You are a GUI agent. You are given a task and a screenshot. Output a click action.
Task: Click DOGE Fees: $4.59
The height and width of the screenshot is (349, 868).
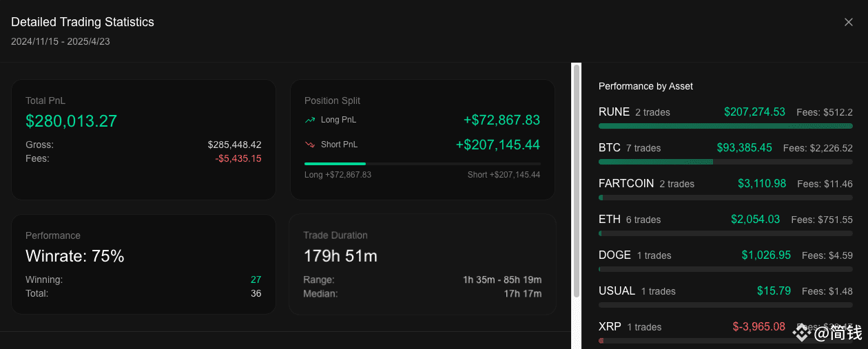(827, 255)
